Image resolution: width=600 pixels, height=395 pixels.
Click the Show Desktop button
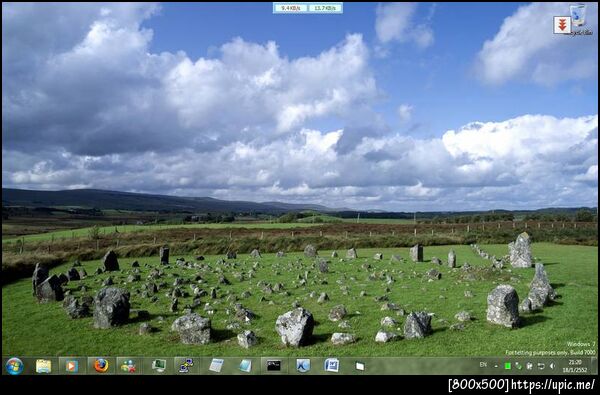coord(593,366)
